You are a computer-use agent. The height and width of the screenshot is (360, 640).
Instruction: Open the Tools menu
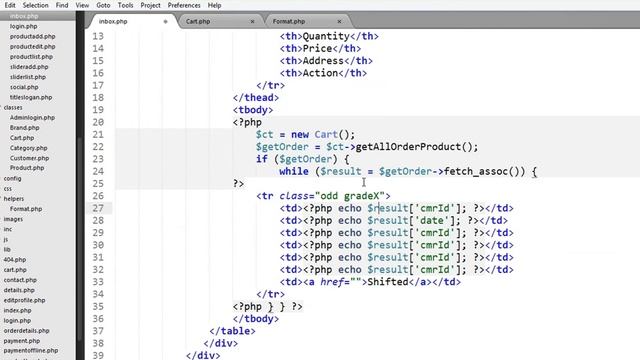[125, 5]
